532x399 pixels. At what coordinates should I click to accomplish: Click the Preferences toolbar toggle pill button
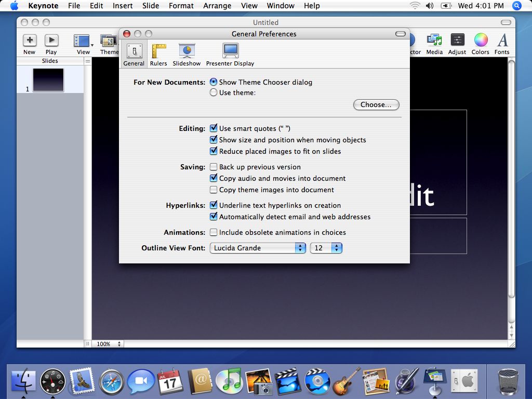point(401,34)
